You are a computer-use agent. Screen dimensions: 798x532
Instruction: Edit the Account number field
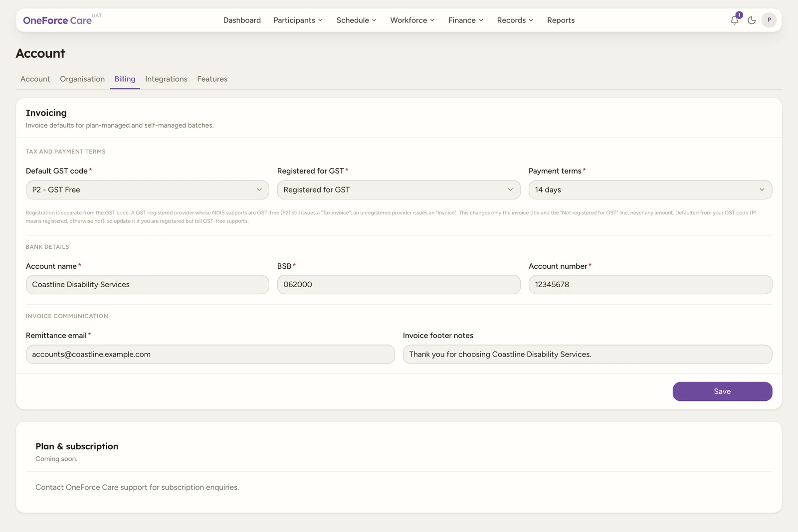(x=650, y=285)
